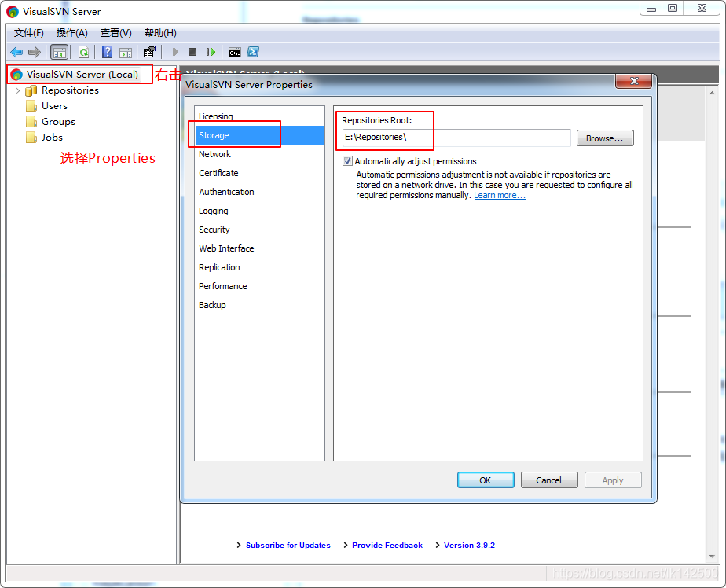Click the Forward arrow in toolbar
Viewport: 726px width, 588px height.
35,52
